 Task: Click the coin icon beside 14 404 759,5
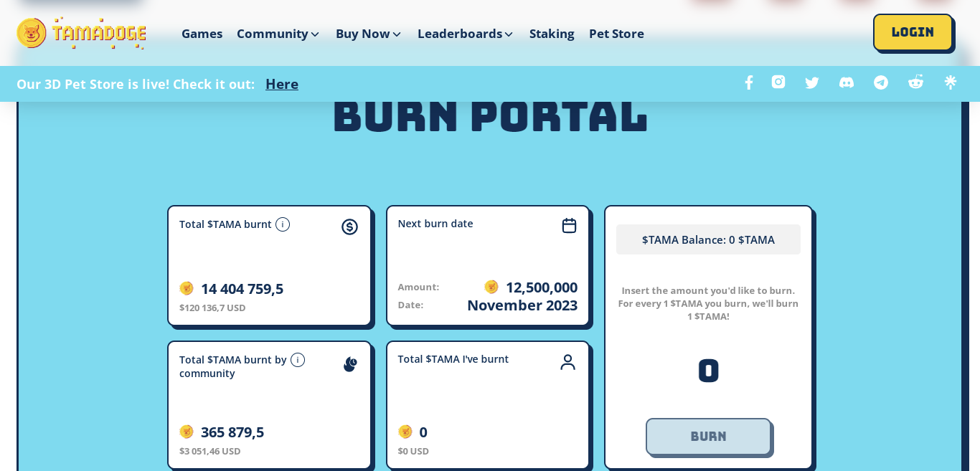(187, 288)
